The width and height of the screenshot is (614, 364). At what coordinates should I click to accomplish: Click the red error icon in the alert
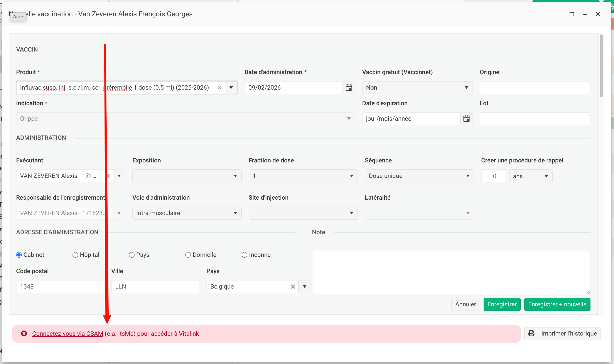tap(24, 333)
